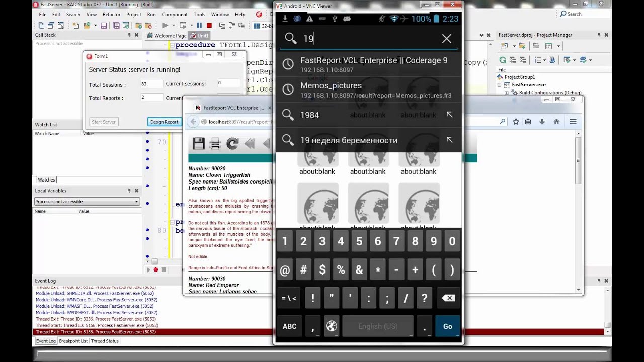Click the Run (green play) icon in RAD Studio toolbar
The height and width of the screenshot is (362, 644).
click(165, 25)
